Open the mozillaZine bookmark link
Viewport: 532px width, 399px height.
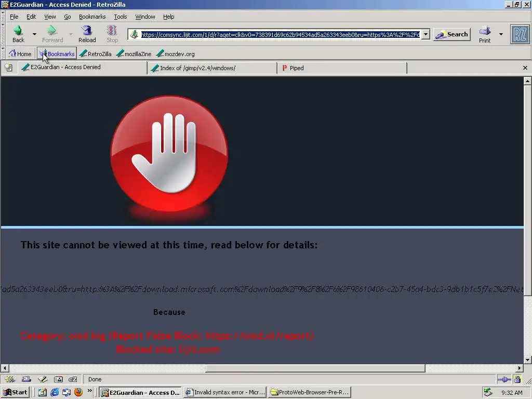click(x=134, y=54)
